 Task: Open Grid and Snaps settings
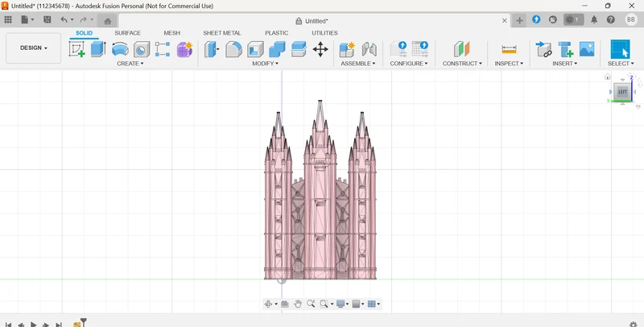click(x=356, y=304)
